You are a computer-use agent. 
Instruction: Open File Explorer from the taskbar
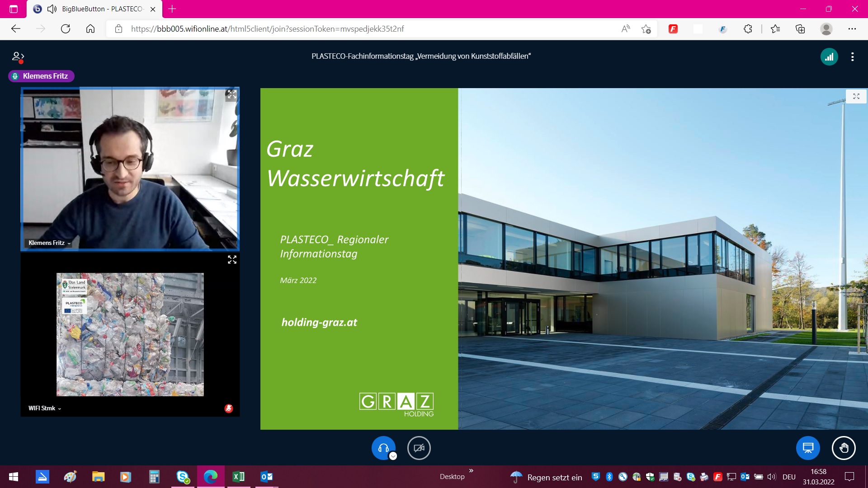tap(98, 477)
